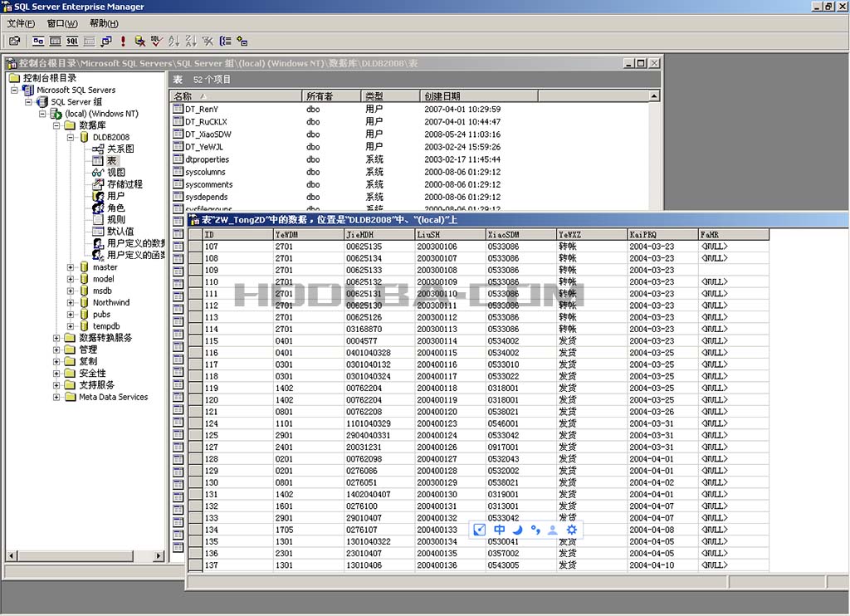Toggle IME punctuation mode button
Viewport: 850px width, 616px height.
(535, 530)
